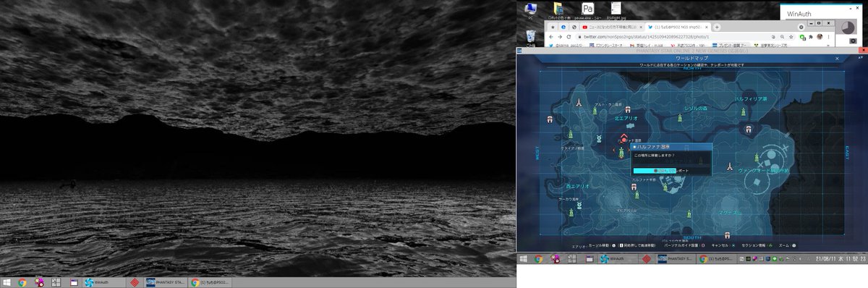
Task: Select the folder icon on the desktop
Action: 558,11
